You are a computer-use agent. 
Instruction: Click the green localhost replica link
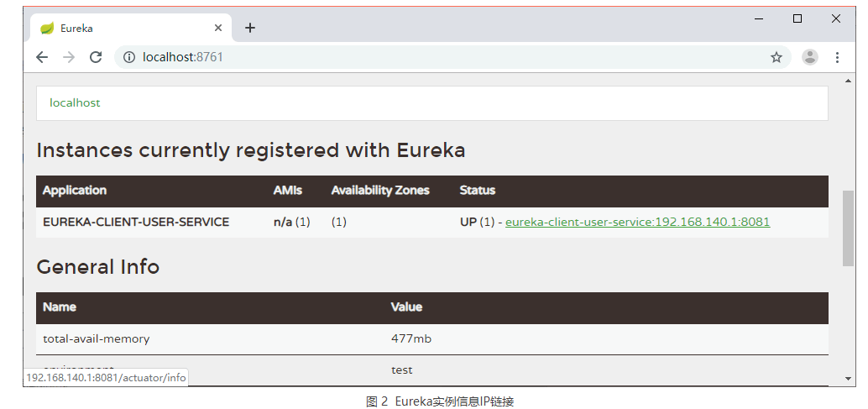(x=75, y=103)
